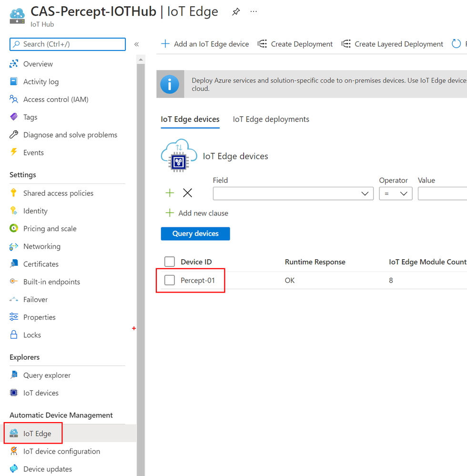Click the Tags icon
Image resolution: width=467 pixels, height=476 pixels.
14,117
